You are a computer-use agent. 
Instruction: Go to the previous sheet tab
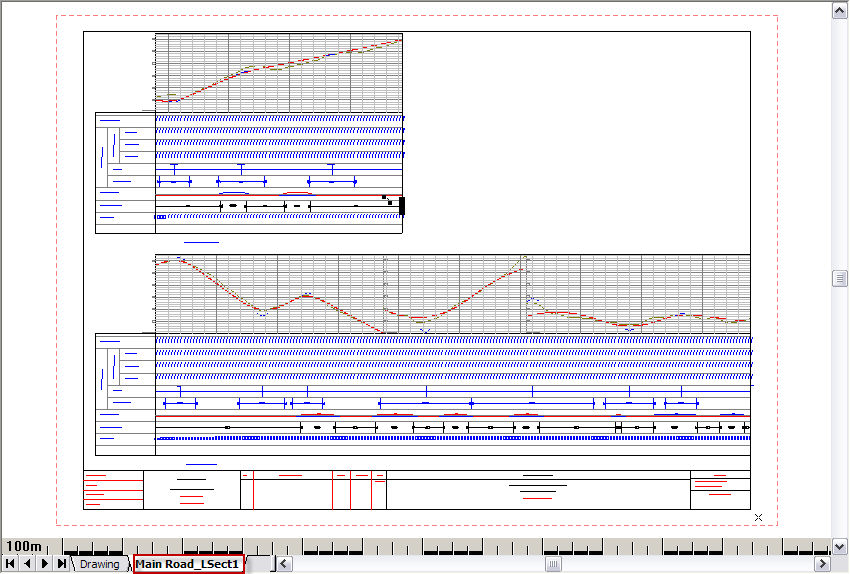tap(27, 564)
